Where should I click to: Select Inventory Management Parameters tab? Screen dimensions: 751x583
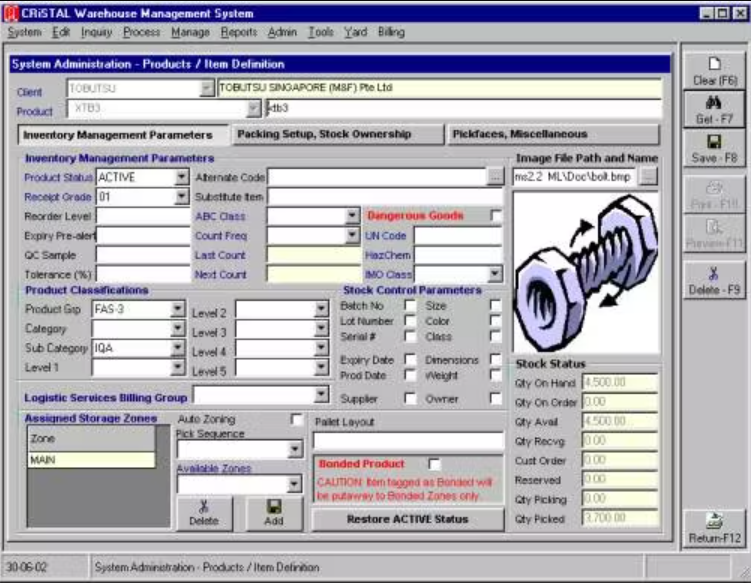(x=123, y=135)
